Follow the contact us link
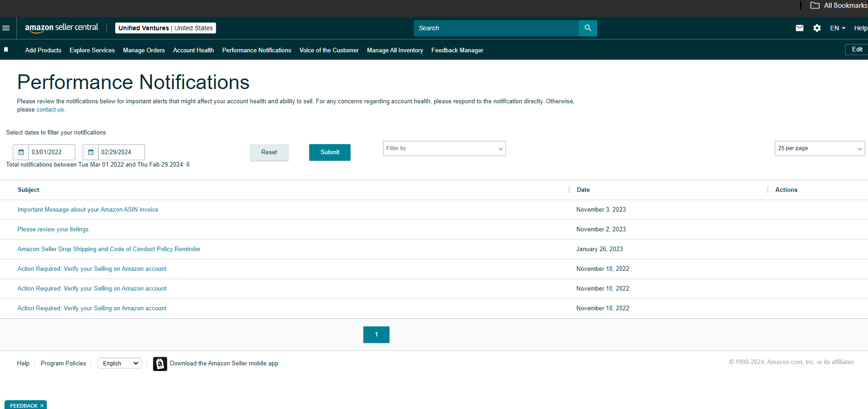 coord(50,110)
